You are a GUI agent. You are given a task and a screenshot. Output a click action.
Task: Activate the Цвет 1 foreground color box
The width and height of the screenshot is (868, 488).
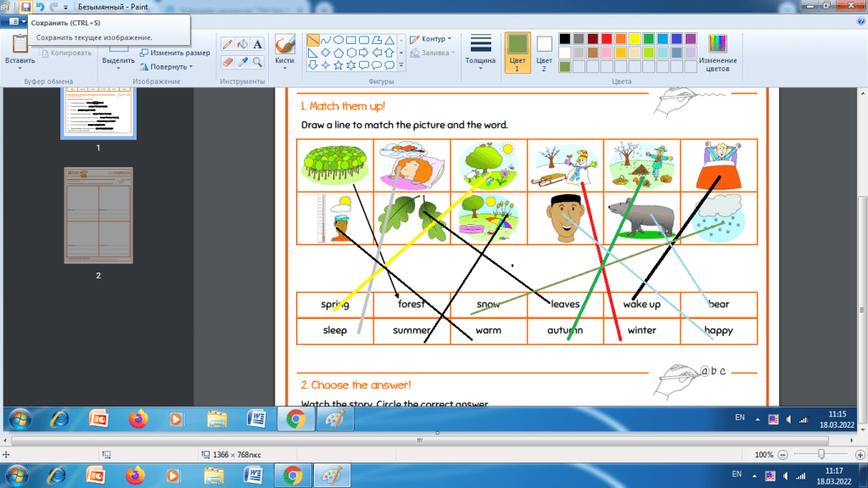click(517, 51)
